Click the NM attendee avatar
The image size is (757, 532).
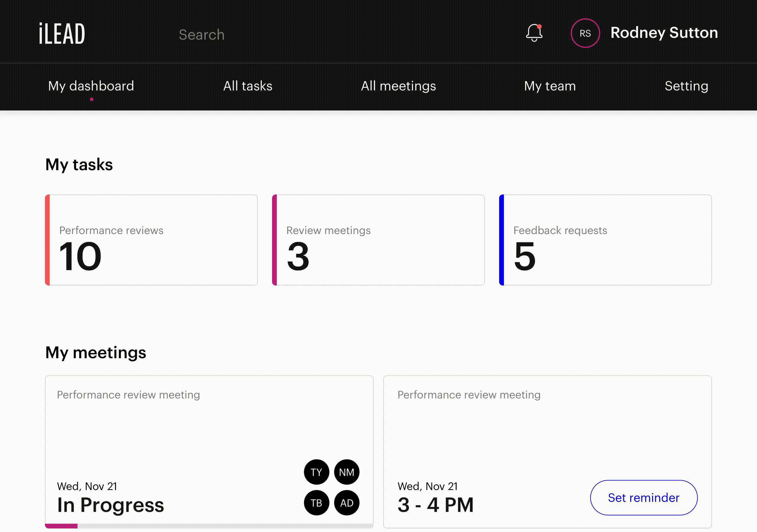[x=347, y=472]
